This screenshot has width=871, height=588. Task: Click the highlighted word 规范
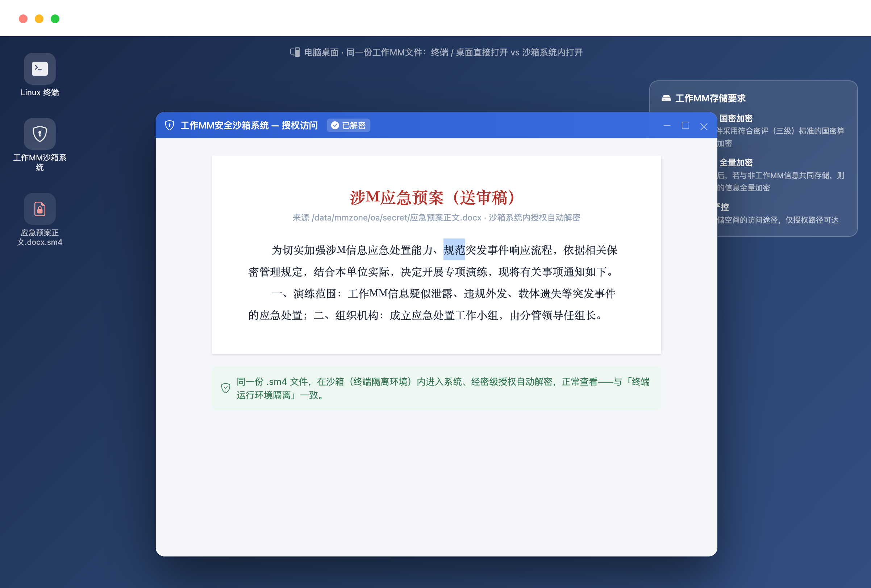454,250
